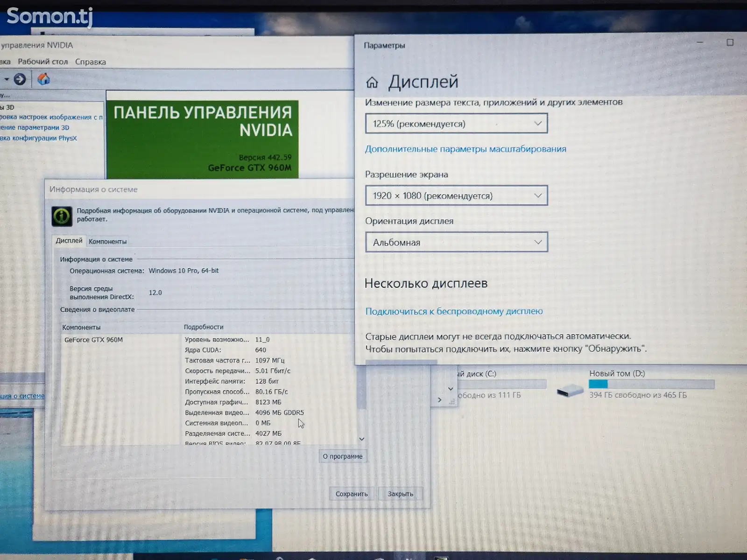
Task: Click the 1097 МГц clock value
Action: [269, 360]
